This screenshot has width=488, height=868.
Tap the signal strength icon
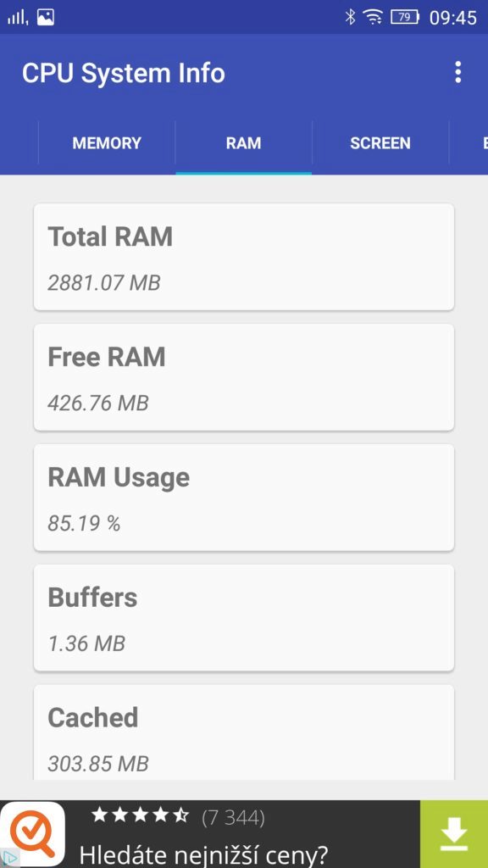18,18
